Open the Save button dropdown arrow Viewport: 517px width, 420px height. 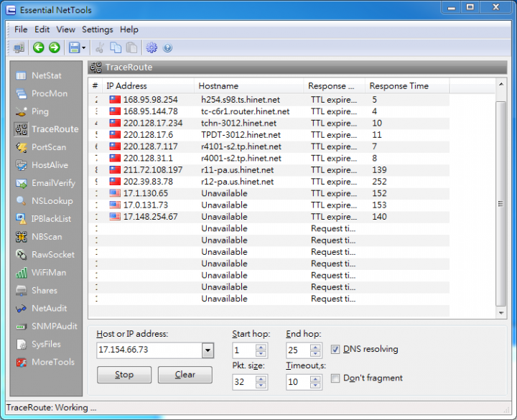pos(84,48)
